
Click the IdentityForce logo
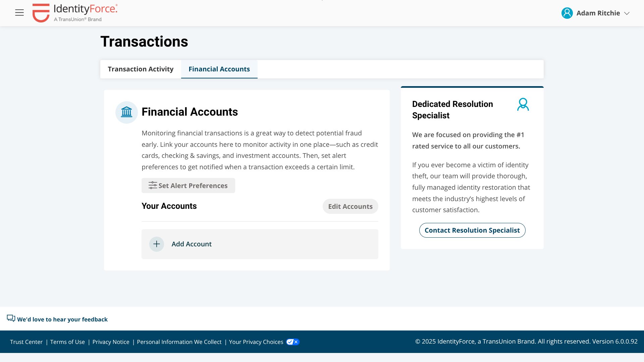75,13
